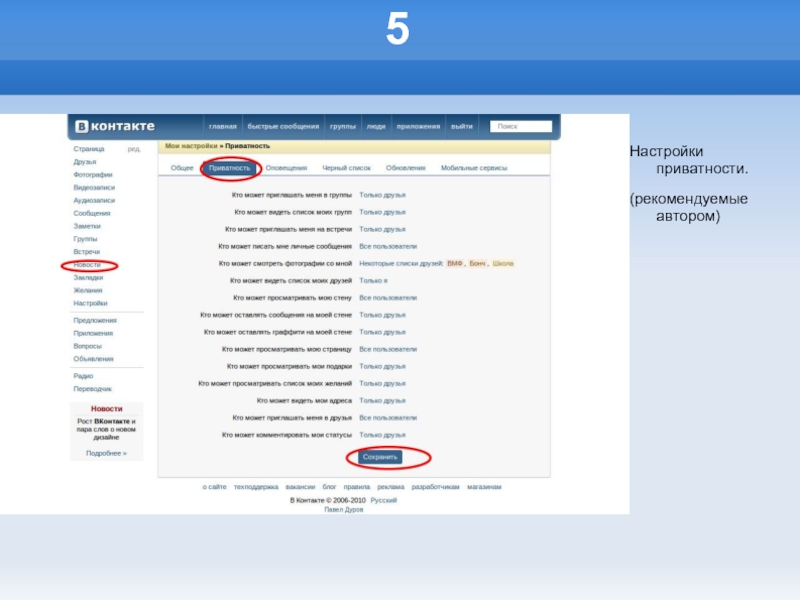Change who can invite me to groups
Screen dimensions: 800x600
pos(382,195)
